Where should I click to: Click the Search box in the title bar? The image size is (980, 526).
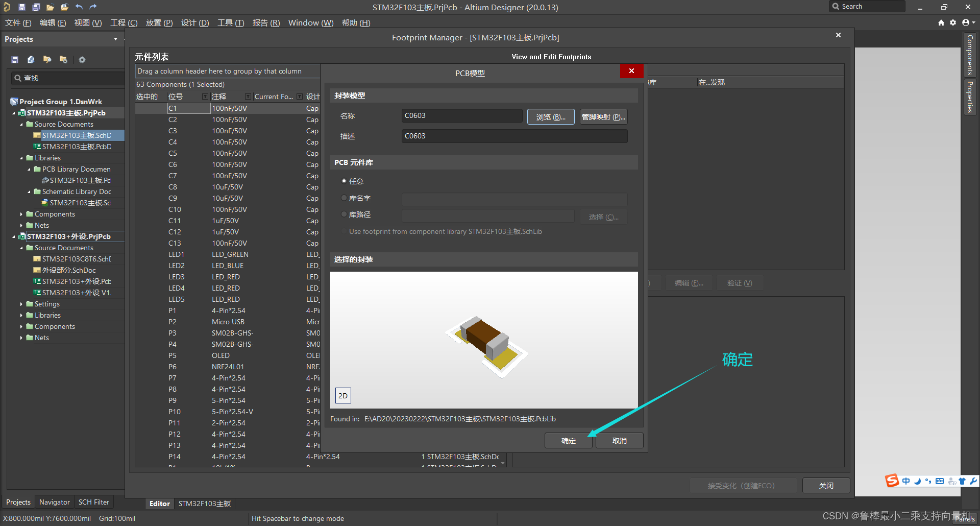[867, 7]
